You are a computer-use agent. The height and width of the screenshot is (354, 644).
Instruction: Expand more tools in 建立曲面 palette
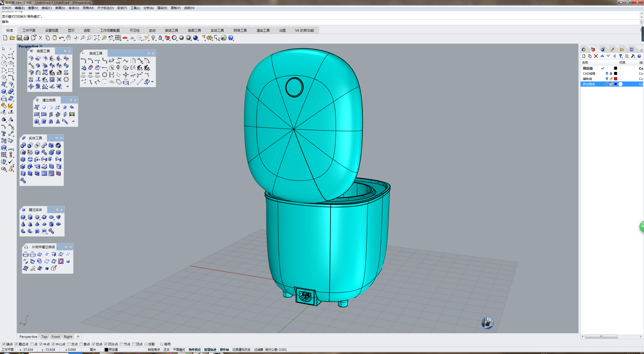pos(73,121)
